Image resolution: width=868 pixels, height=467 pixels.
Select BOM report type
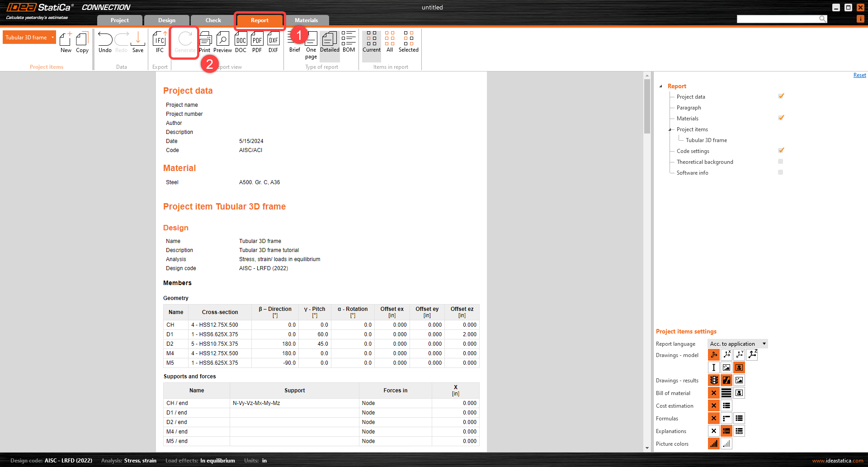point(349,42)
